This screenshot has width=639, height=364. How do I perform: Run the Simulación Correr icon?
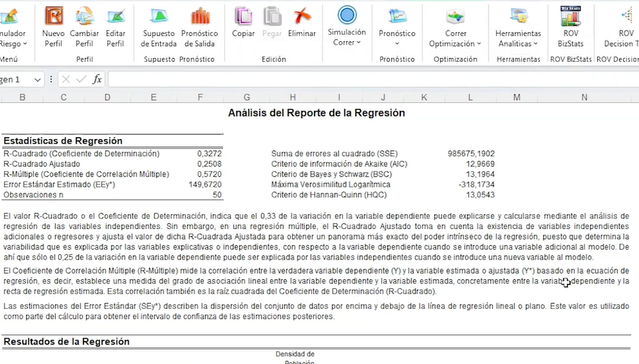[x=347, y=15]
